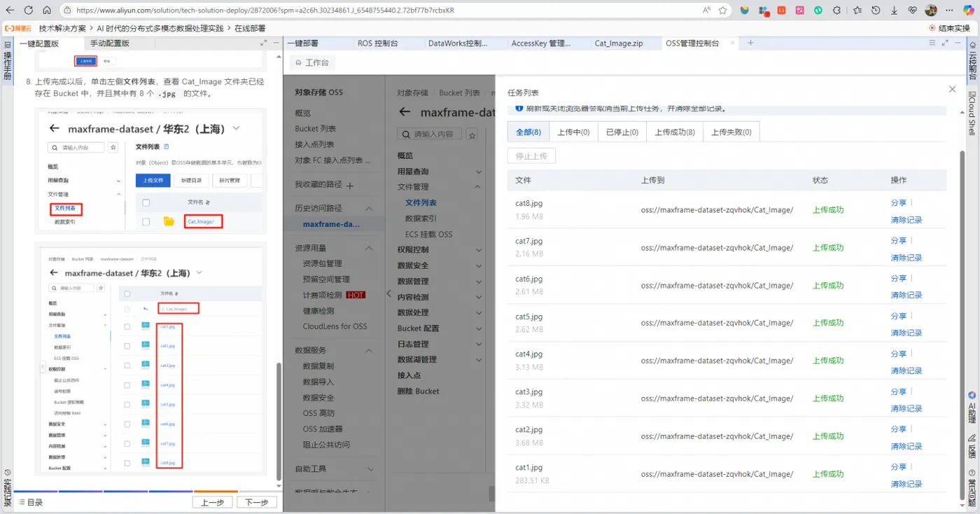Bookmark this page with the address bar star
This screenshot has height=514, width=980.
[724, 11]
